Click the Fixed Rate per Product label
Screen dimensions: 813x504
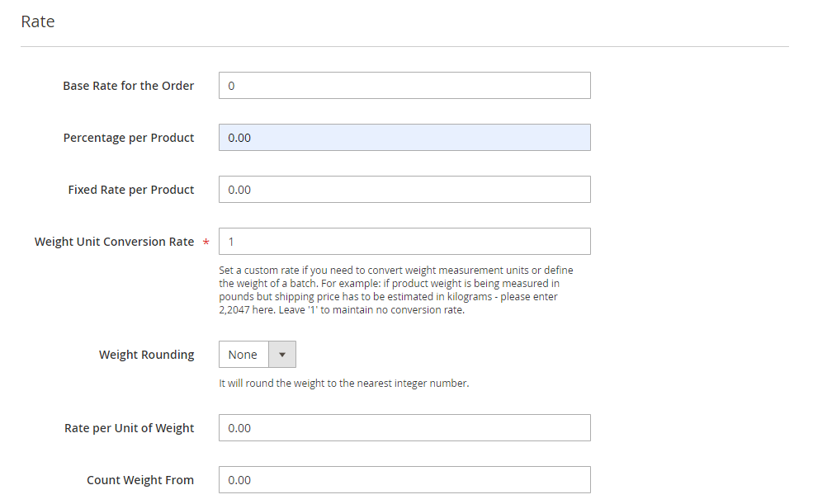tap(131, 190)
